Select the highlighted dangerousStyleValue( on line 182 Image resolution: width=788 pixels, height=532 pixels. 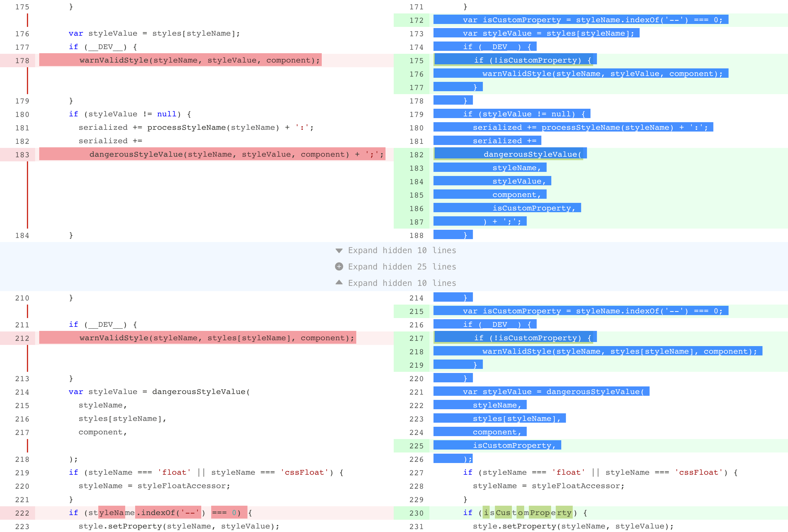(x=533, y=154)
